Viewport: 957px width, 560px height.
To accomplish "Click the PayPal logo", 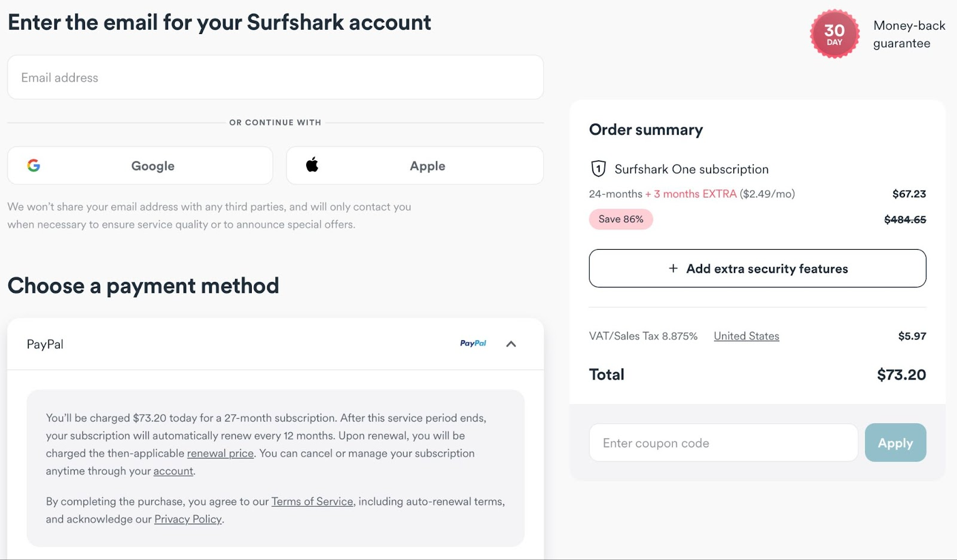I will [x=473, y=343].
